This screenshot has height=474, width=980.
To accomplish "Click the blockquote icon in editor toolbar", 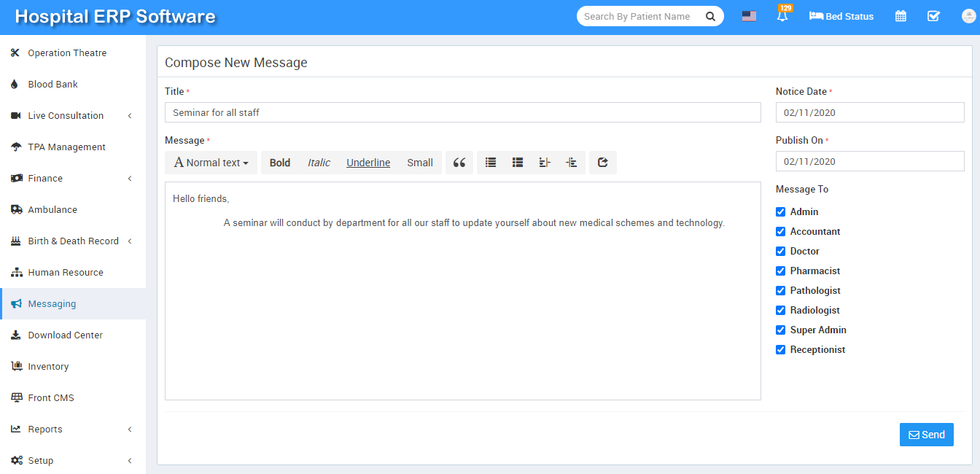I will [459, 163].
